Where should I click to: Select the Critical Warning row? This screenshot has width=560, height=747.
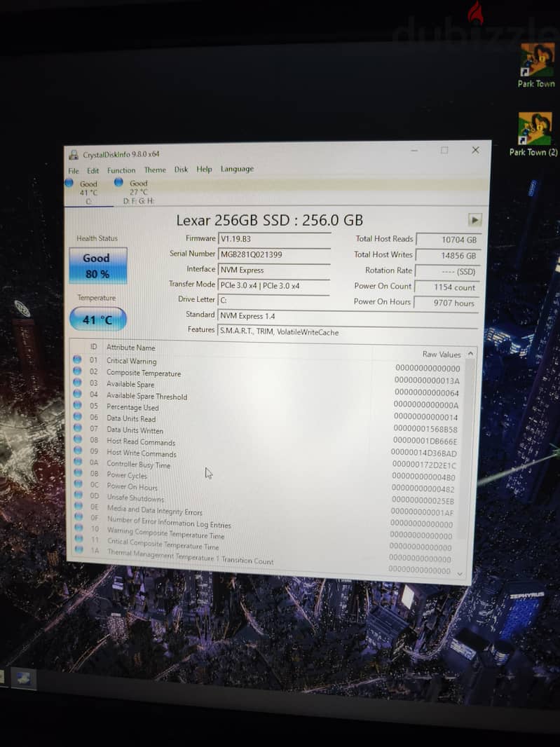pos(267,364)
